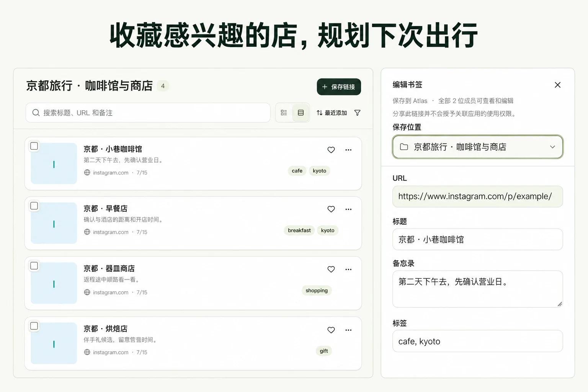Expand the 保存位置 folder dropdown
The height and width of the screenshot is (392, 588).
coord(478,147)
